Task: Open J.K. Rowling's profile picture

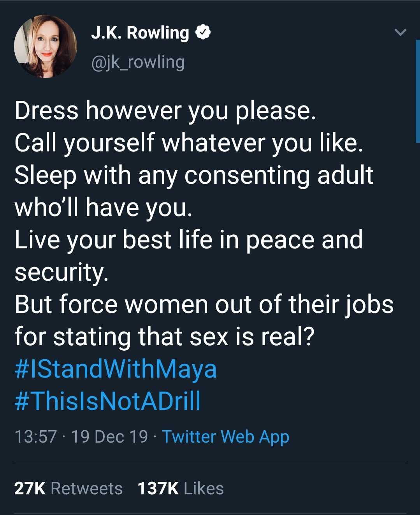Action: point(46,46)
